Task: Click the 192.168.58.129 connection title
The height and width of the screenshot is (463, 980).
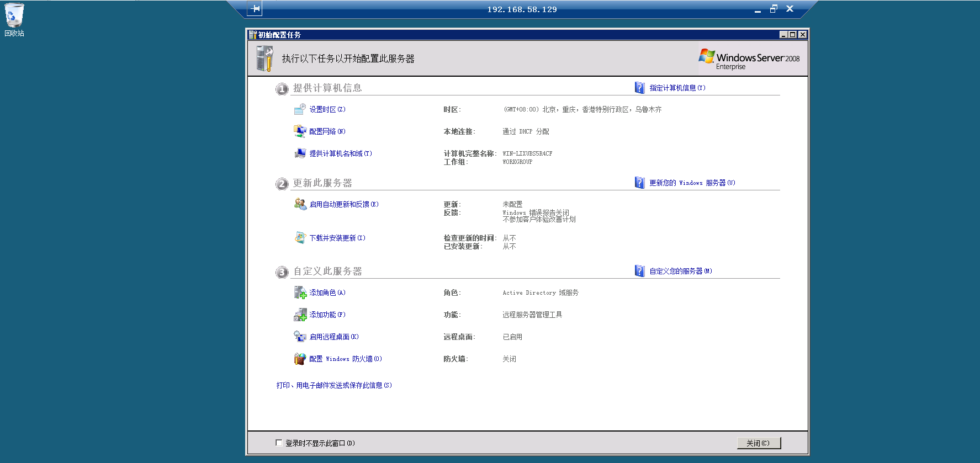Action: point(522,9)
